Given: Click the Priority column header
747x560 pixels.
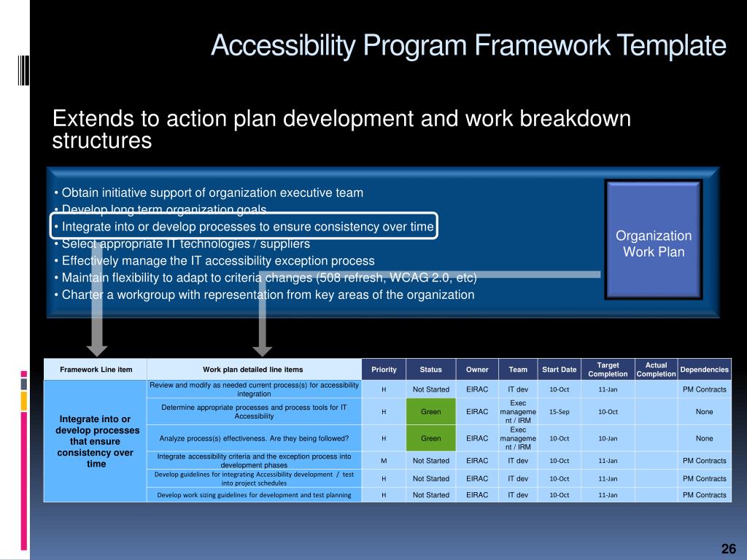Looking at the screenshot, I should (x=384, y=370).
